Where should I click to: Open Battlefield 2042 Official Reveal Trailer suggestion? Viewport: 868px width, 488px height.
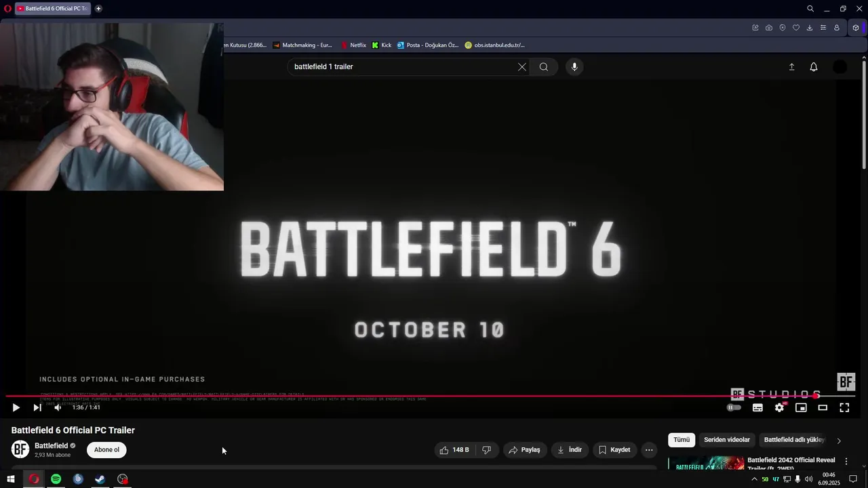pyautogui.click(x=791, y=464)
